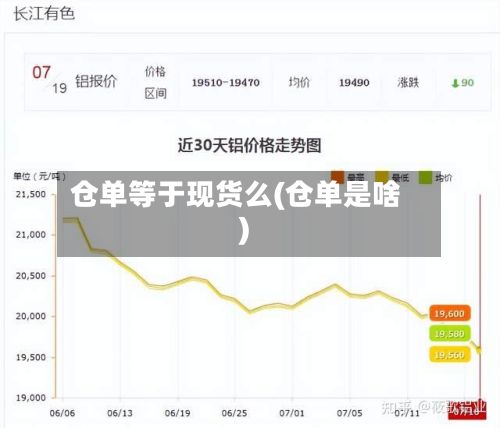Click the 21,000 y-axis label
The width and height of the screenshot is (500, 428).
(31, 235)
